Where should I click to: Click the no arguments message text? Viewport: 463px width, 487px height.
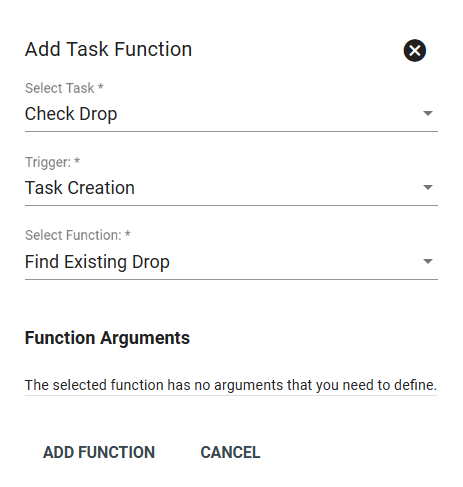tap(231, 385)
